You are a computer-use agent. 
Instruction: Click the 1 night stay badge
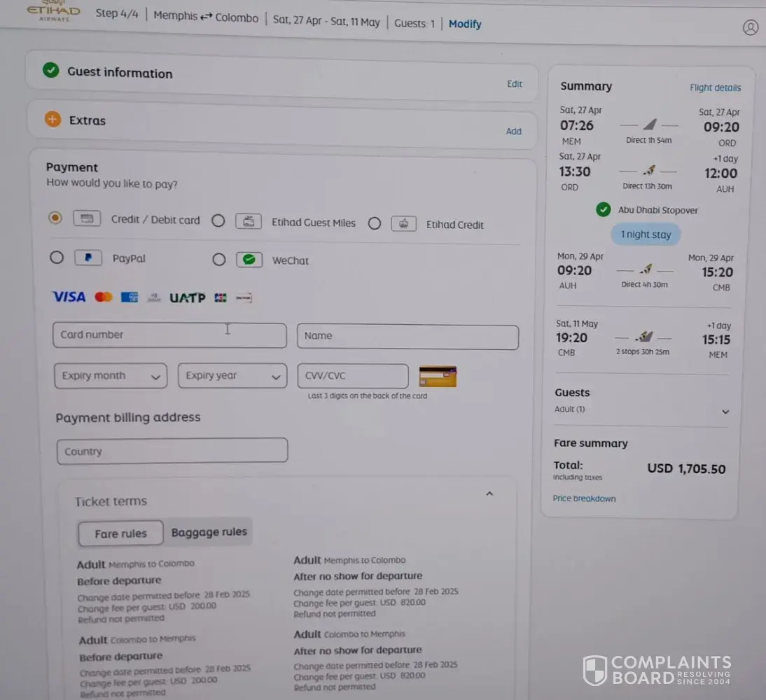click(646, 234)
